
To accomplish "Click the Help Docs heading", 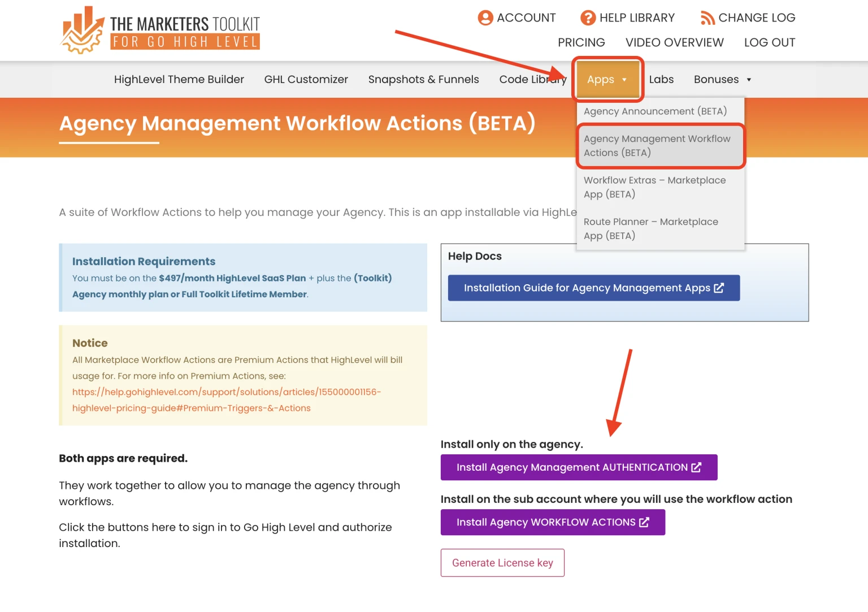I will (x=475, y=256).
